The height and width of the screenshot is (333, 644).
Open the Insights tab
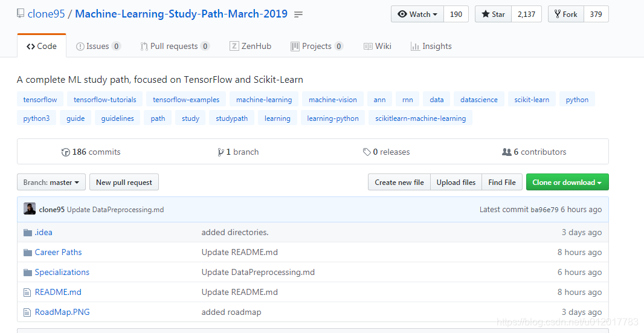[x=431, y=46]
